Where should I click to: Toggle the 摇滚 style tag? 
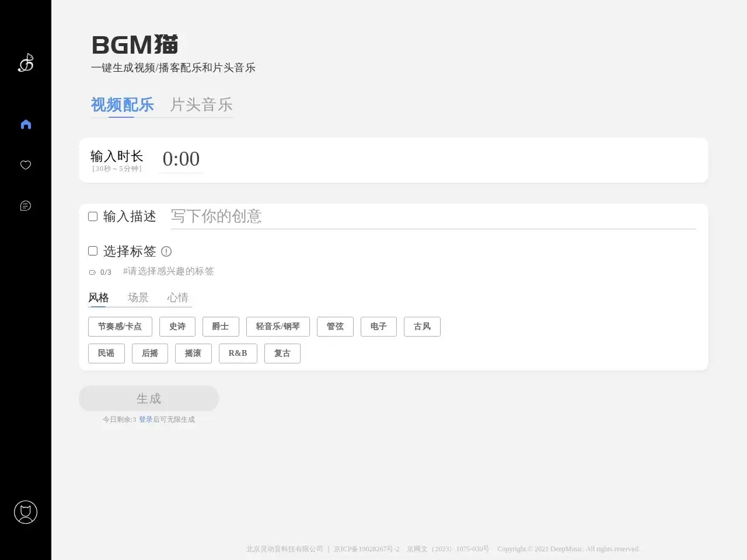click(x=193, y=353)
